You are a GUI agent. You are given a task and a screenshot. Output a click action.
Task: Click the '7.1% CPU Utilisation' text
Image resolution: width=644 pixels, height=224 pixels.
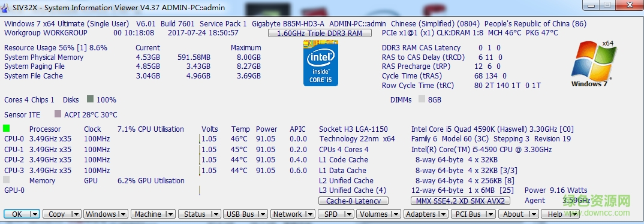click(x=151, y=129)
